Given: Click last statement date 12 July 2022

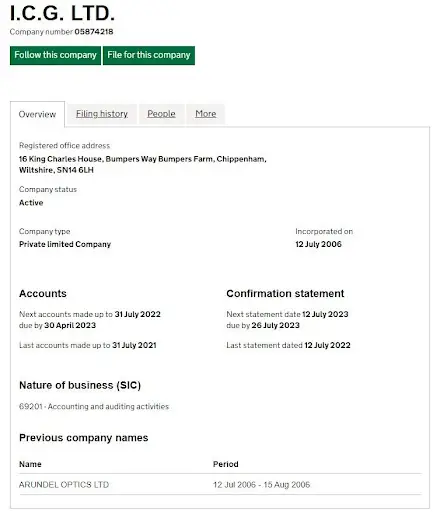Looking at the screenshot, I should (x=327, y=345).
